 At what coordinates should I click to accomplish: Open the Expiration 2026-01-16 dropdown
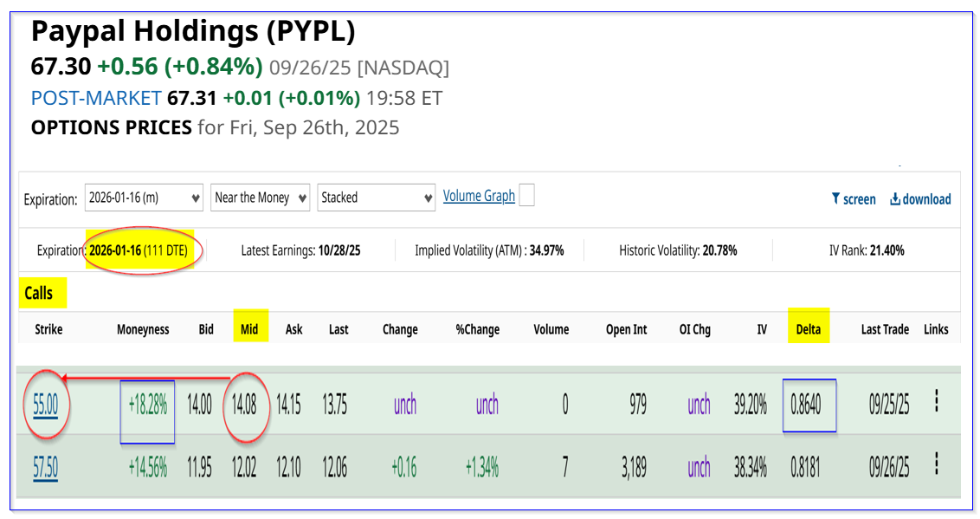pyautogui.click(x=144, y=198)
